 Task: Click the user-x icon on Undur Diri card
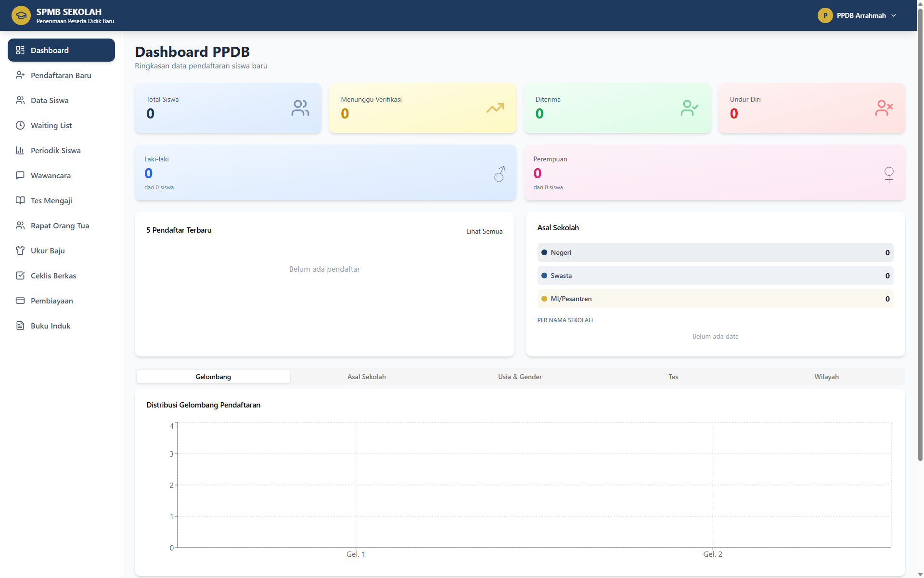884,108
